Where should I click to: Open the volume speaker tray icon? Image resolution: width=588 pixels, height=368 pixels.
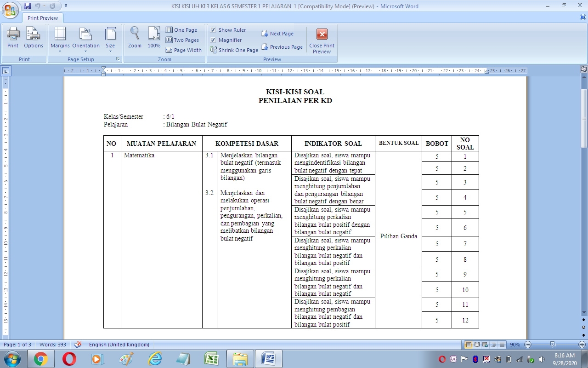point(542,359)
